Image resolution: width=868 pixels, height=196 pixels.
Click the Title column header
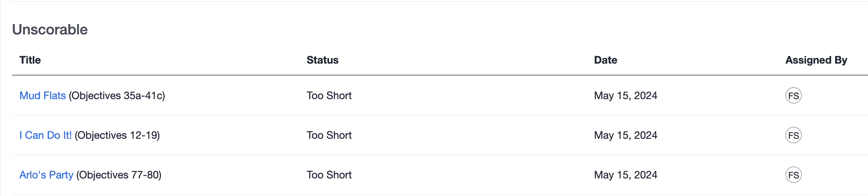point(30,60)
